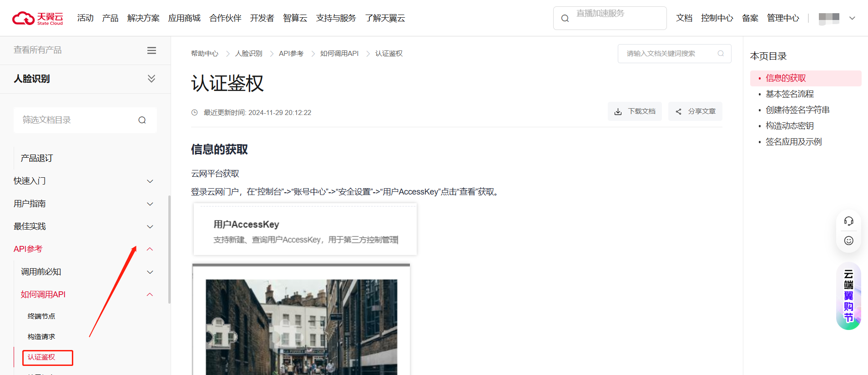Click the download icon on 下载文档 button
868x375 pixels.
(x=618, y=111)
